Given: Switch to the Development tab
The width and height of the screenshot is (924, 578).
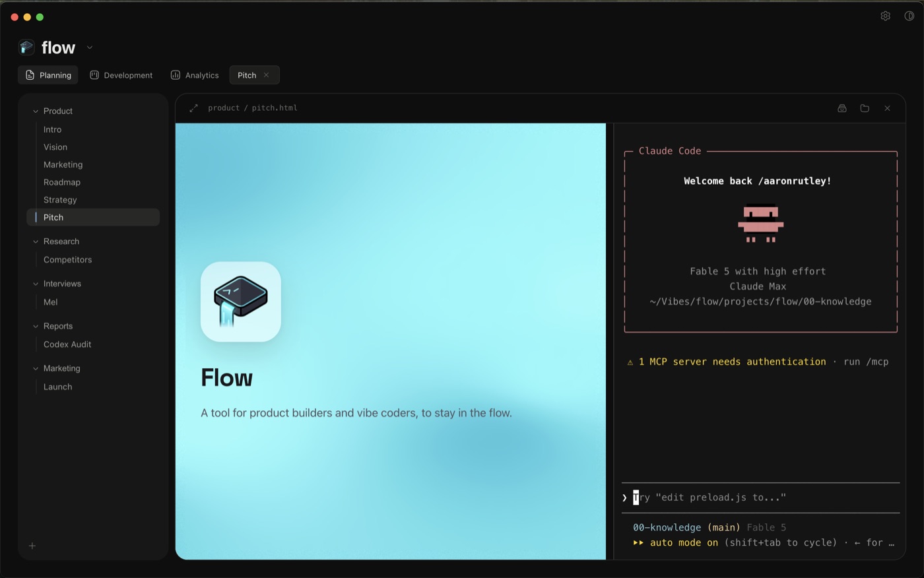Looking at the screenshot, I should (121, 75).
